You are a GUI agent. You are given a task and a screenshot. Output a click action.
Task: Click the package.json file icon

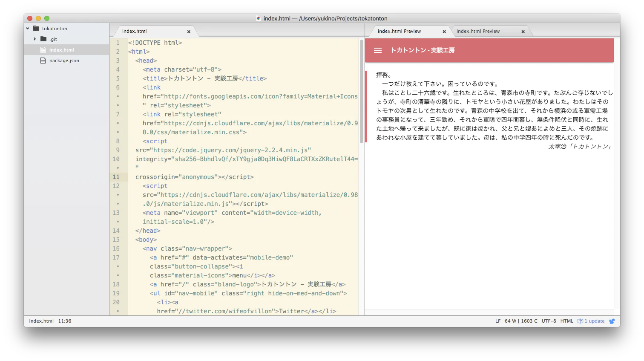point(43,61)
